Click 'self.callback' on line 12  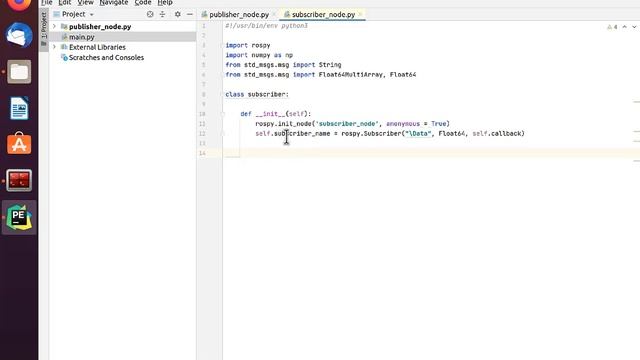click(x=497, y=133)
